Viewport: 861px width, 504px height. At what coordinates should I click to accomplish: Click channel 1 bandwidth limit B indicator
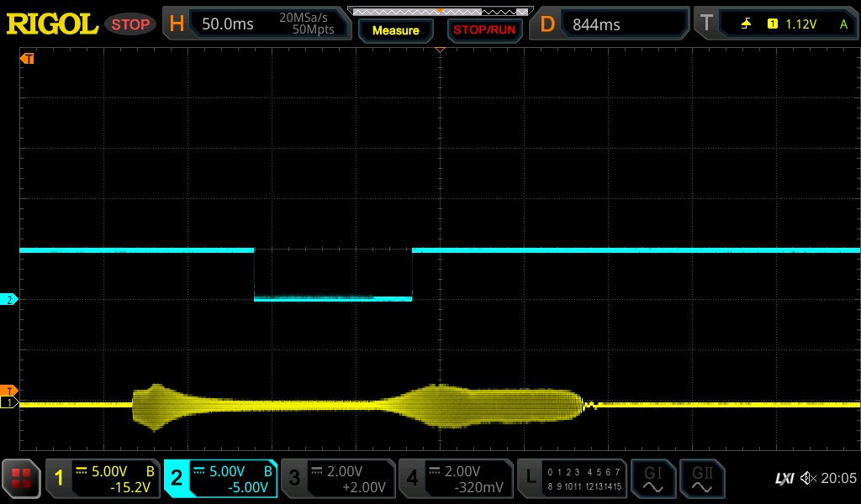coord(150,471)
